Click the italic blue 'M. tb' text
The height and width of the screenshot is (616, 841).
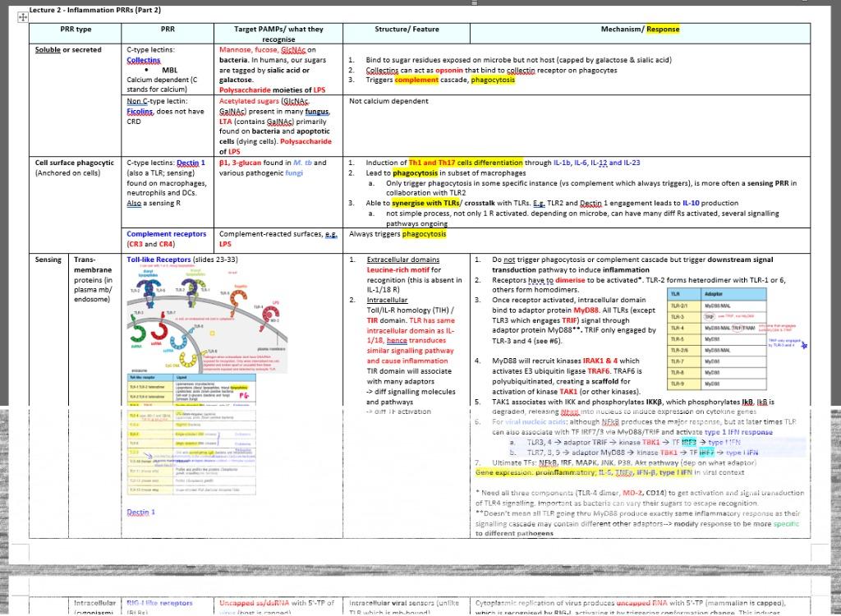[x=302, y=163]
